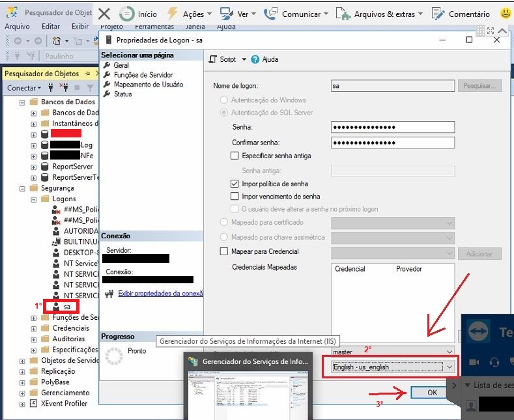Click in the Confirmar senha field
The height and width of the screenshot is (420, 514).
click(x=393, y=143)
